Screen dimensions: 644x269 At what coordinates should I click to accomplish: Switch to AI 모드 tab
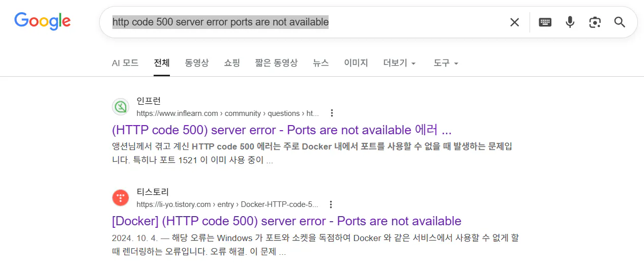tap(125, 63)
